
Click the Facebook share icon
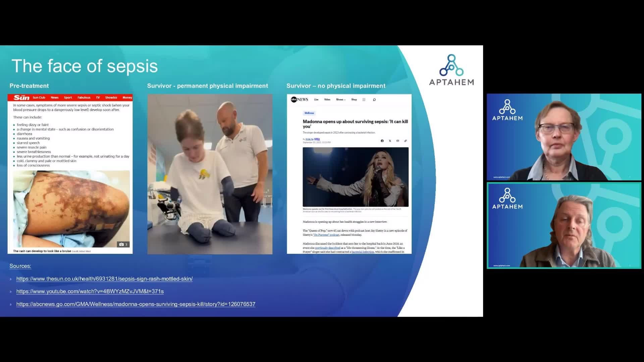click(382, 141)
